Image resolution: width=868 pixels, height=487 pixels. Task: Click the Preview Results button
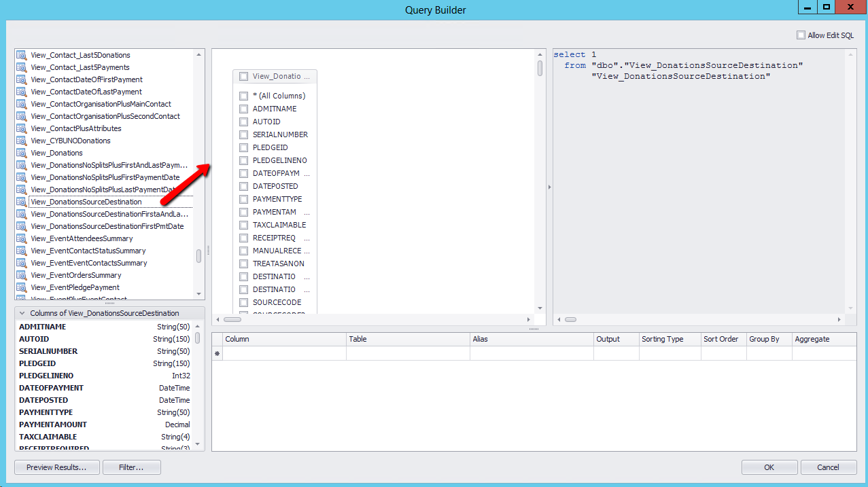click(x=57, y=467)
